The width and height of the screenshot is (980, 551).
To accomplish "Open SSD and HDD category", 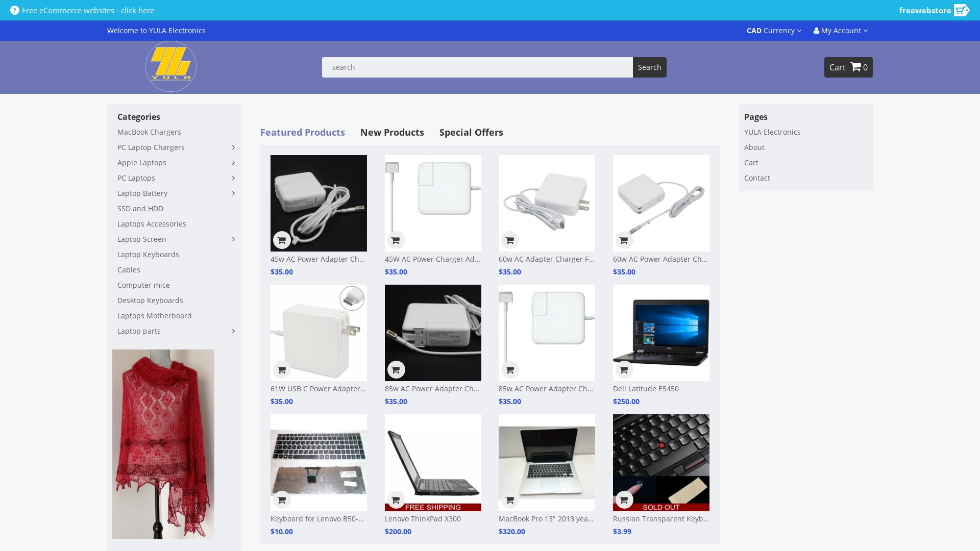I will point(140,209).
